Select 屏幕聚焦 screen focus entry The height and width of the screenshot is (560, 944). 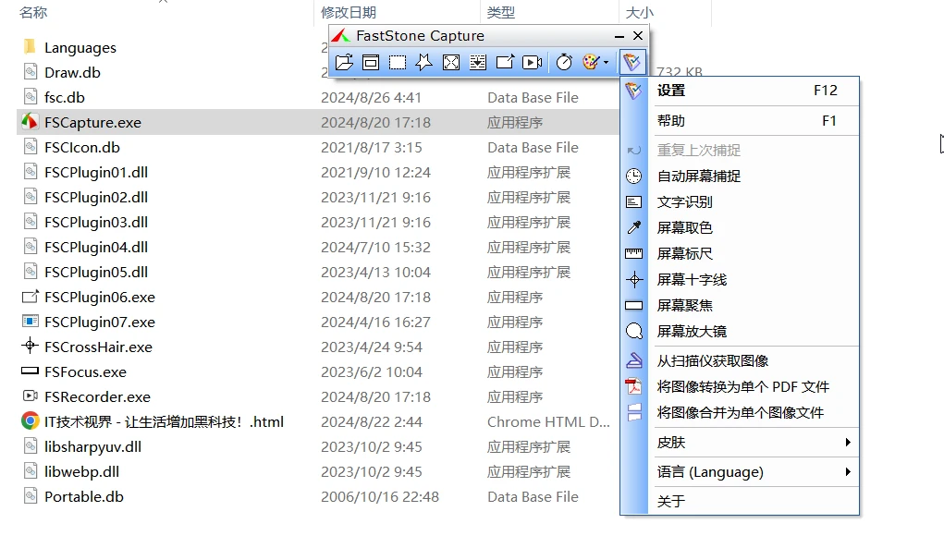pyautogui.click(x=754, y=306)
